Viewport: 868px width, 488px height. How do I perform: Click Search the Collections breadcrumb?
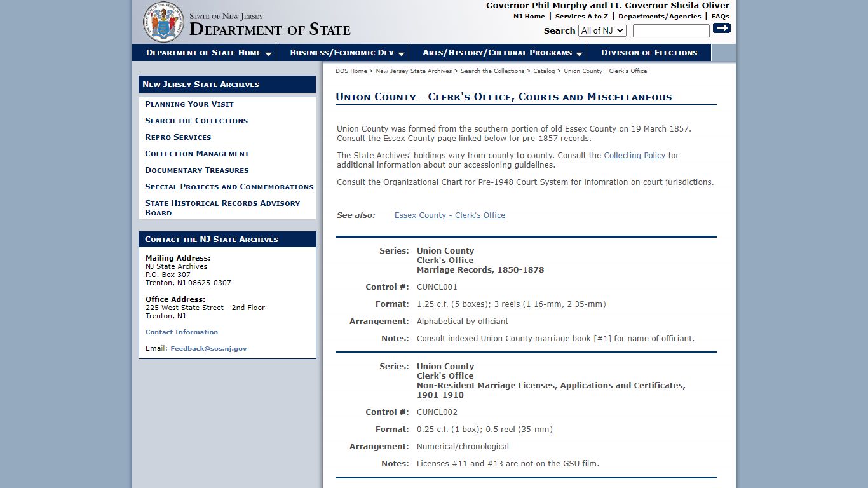coord(492,71)
